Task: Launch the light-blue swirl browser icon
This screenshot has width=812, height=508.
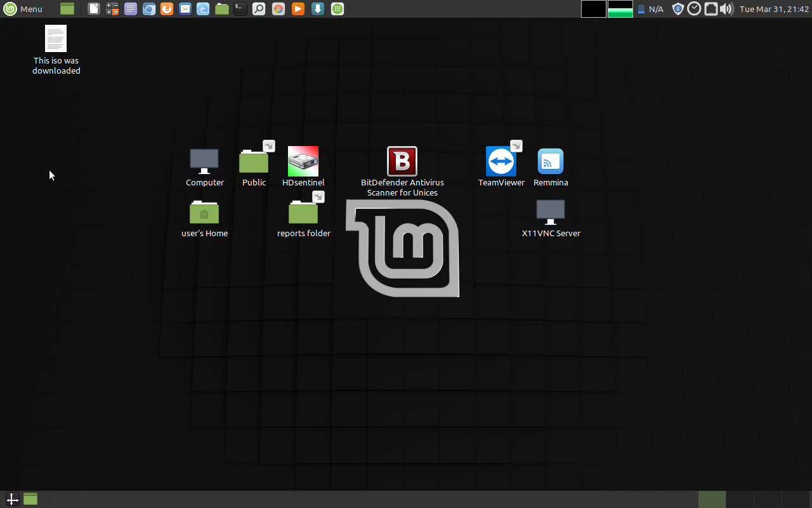Action: coord(203,9)
